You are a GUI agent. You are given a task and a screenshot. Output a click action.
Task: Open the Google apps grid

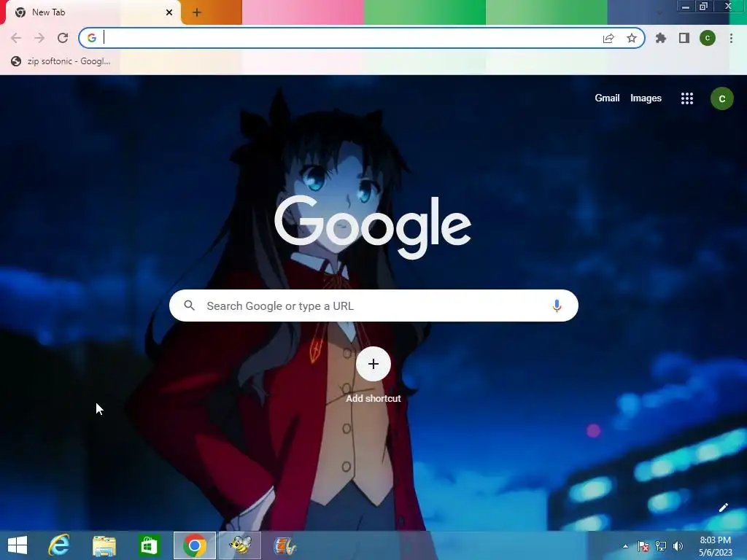(687, 98)
